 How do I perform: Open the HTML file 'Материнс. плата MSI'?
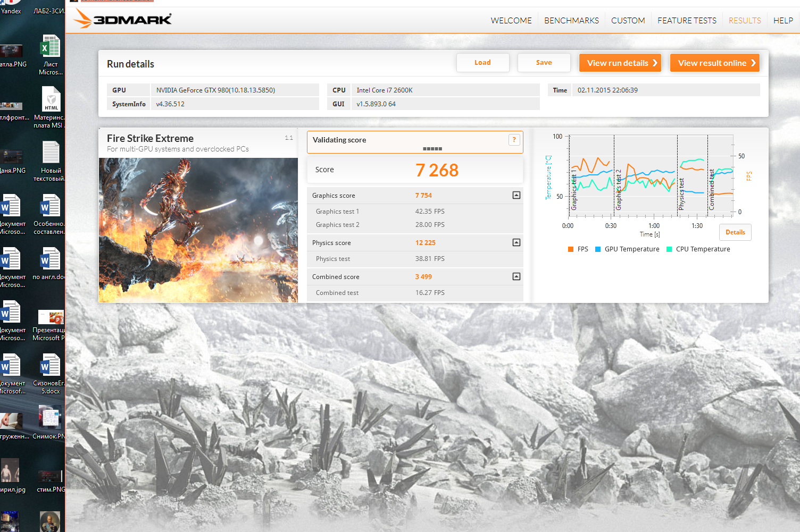point(51,107)
